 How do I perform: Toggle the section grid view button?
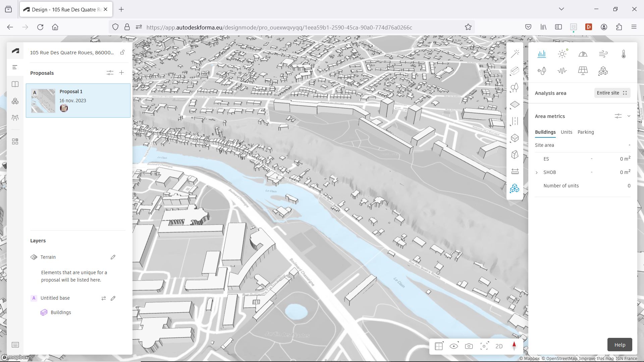click(x=439, y=346)
